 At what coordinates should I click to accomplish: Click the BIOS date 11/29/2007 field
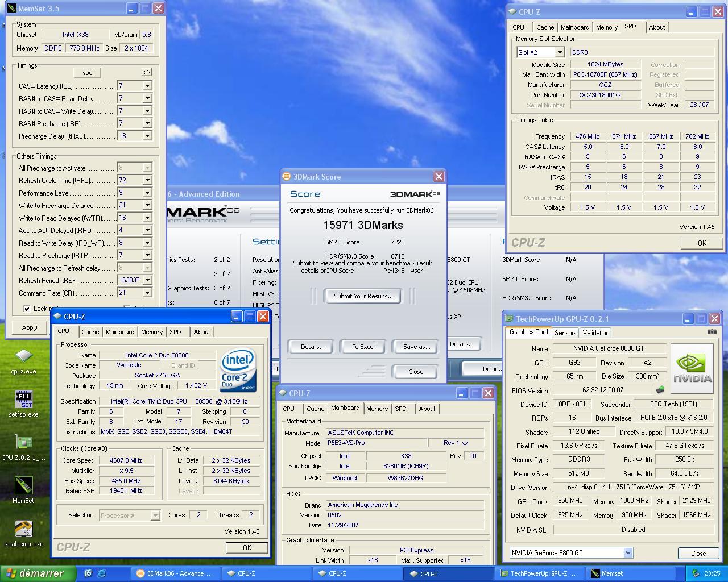[404, 525]
